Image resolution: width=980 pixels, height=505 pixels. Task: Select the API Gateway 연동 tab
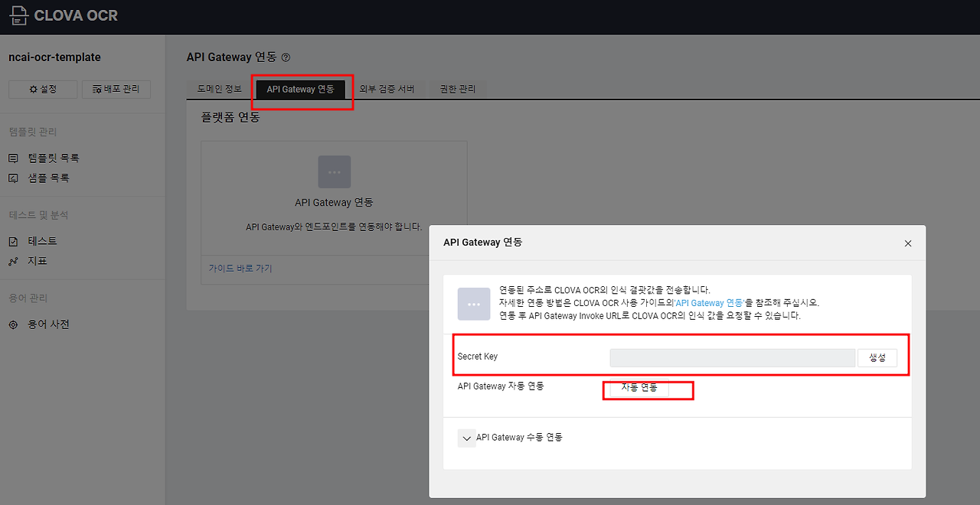click(300, 90)
